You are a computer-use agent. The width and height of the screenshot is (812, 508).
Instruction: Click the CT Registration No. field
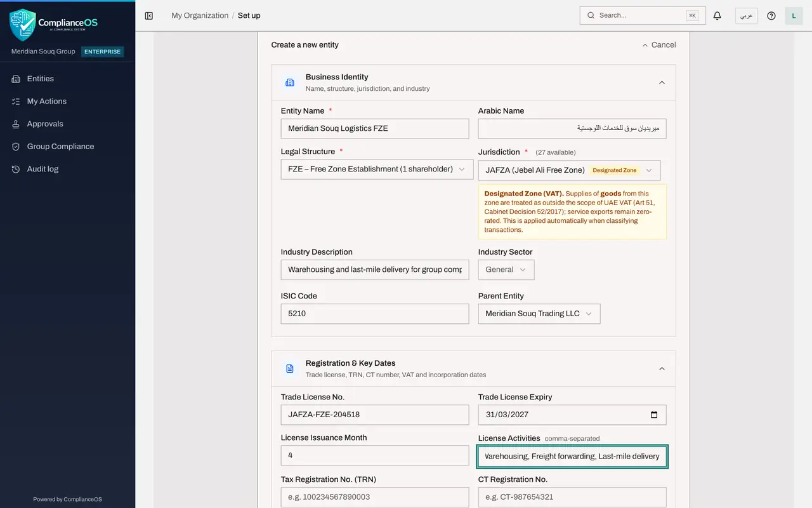click(572, 497)
